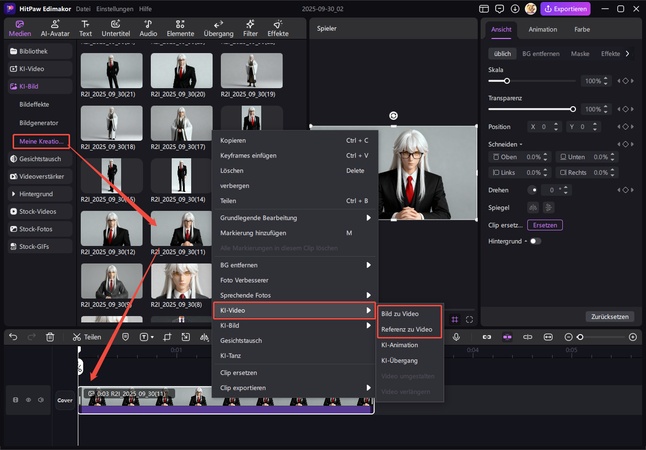Toggle the Hintergrund switch in the properties panel

[535, 241]
